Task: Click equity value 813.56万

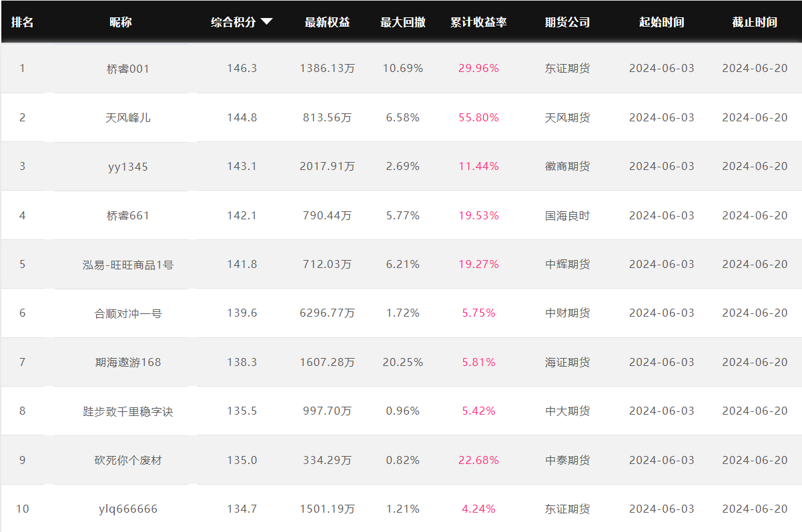Action: point(327,117)
